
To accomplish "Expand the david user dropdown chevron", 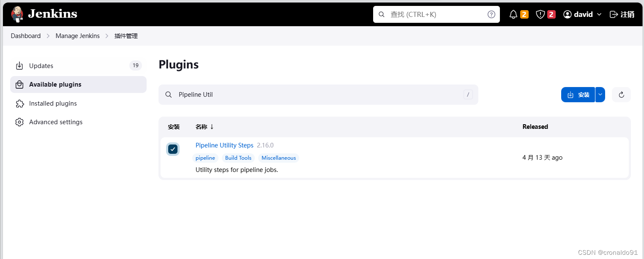I will (599, 14).
